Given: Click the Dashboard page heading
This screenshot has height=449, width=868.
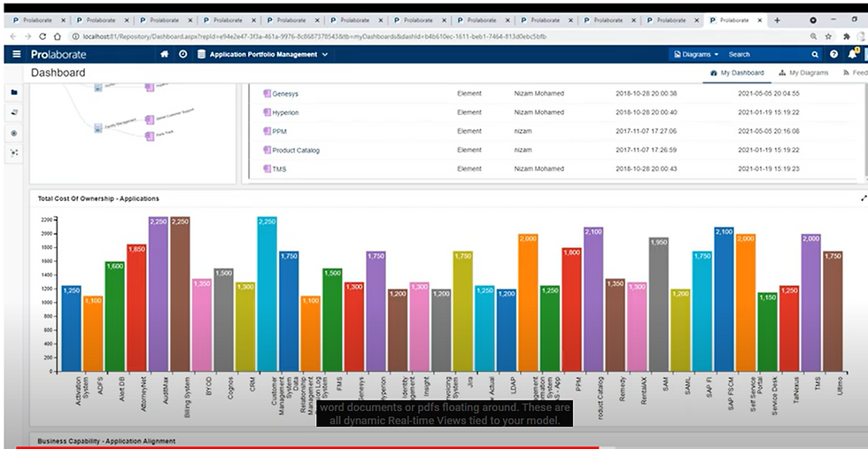Looking at the screenshot, I should [58, 73].
